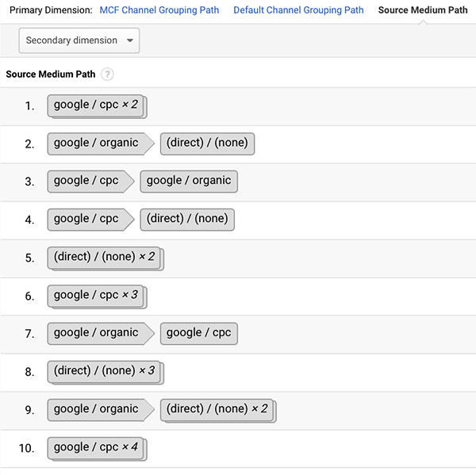Click (direct) / (none) × 2 path in row 5
This screenshot has width=476, height=475.
pos(105,257)
